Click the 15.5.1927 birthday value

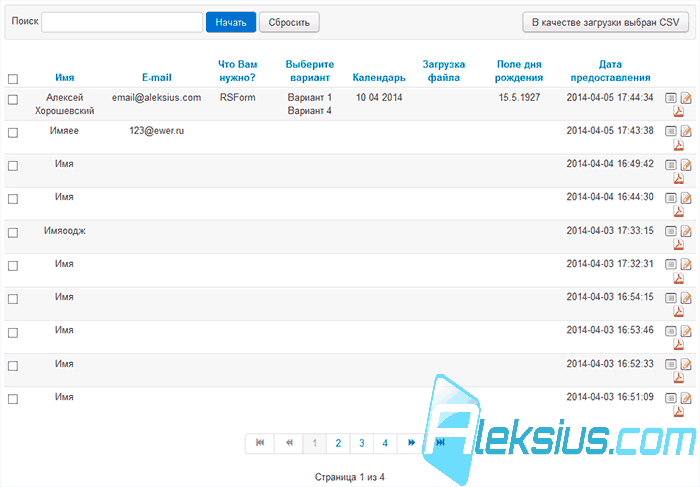tap(519, 97)
